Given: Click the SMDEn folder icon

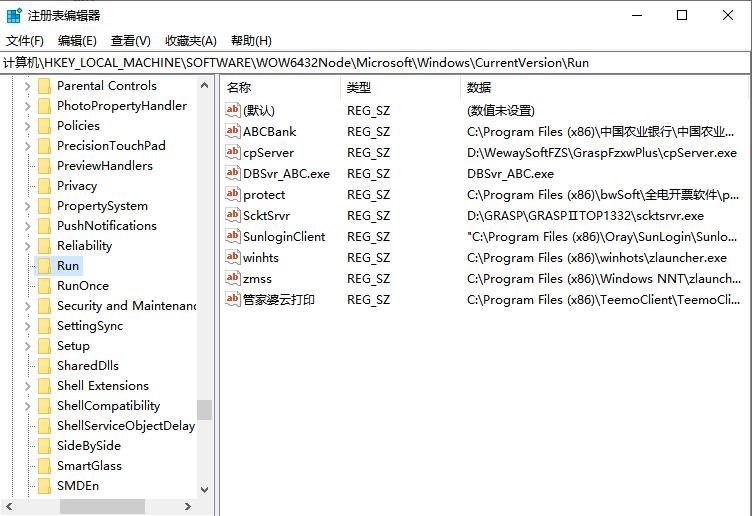Looking at the screenshot, I should tap(44, 486).
